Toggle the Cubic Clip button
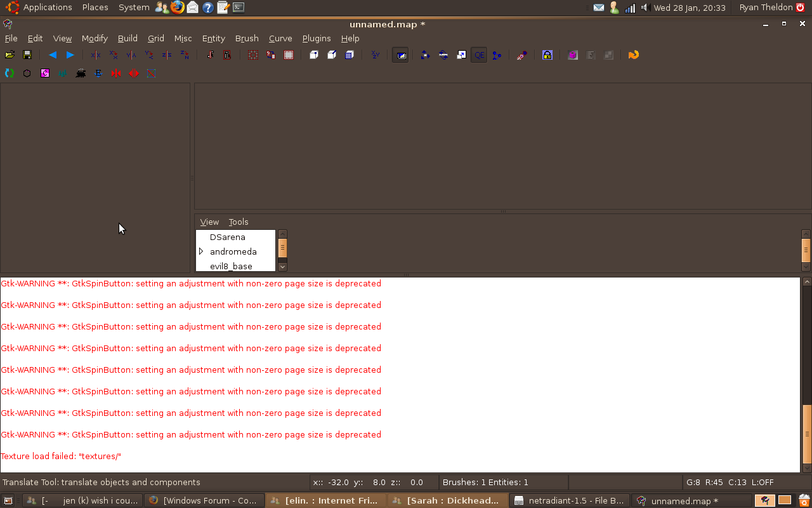 click(x=400, y=55)
